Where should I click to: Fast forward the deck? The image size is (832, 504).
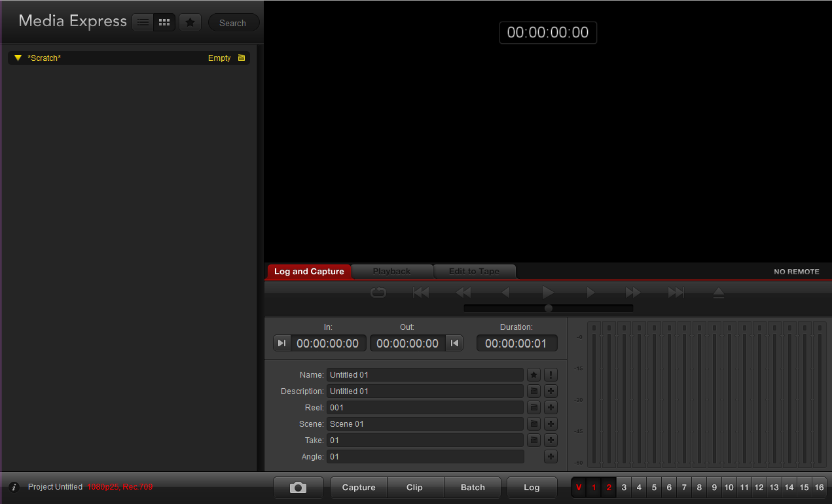pyautogui.click(x=633, y=293)
